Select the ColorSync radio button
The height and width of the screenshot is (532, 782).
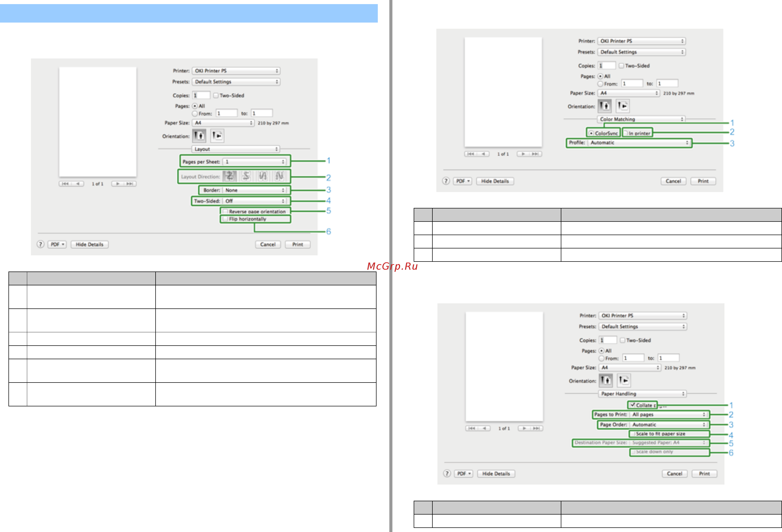pos(591,133)
